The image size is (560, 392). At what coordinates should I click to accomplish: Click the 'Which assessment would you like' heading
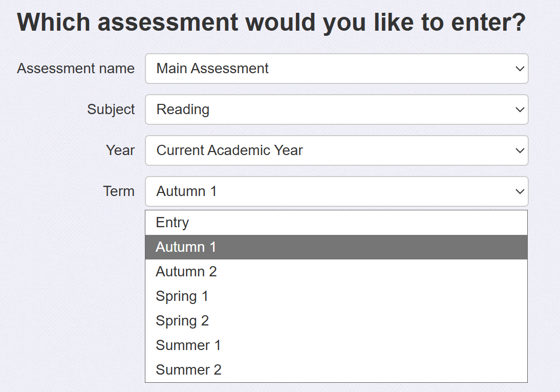click(271, 23)
